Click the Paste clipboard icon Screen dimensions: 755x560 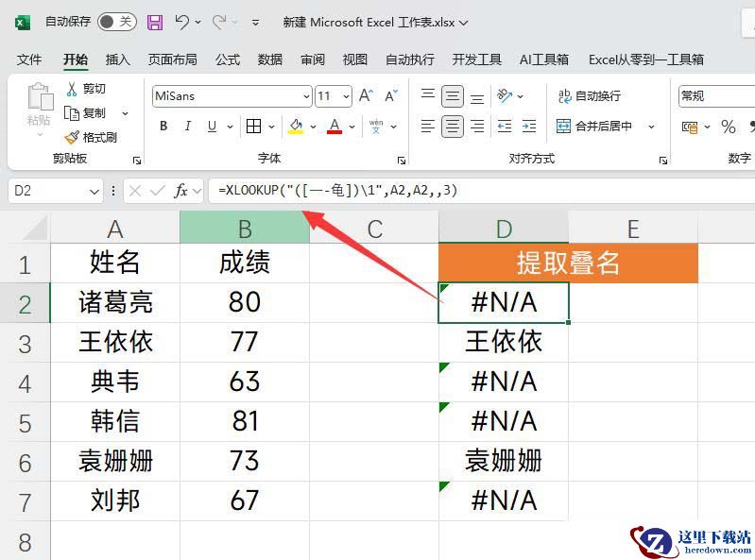pos(41,96)
